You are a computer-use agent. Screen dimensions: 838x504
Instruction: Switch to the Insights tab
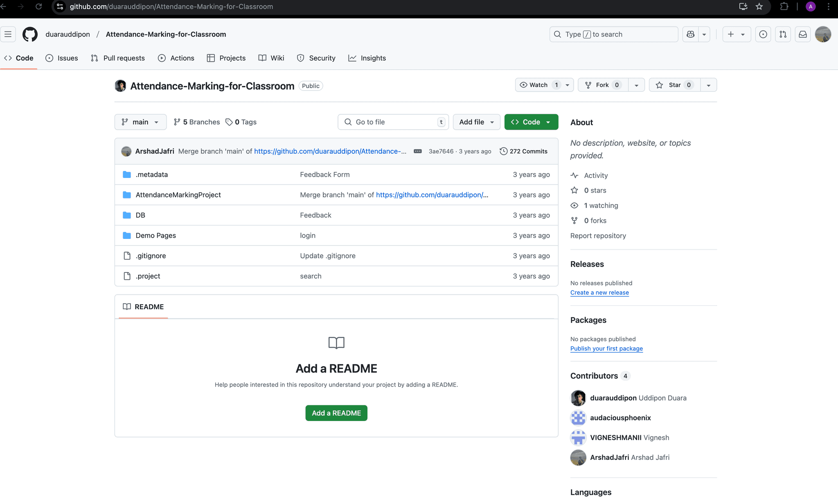pyautogui.click(x=367, y=58)
